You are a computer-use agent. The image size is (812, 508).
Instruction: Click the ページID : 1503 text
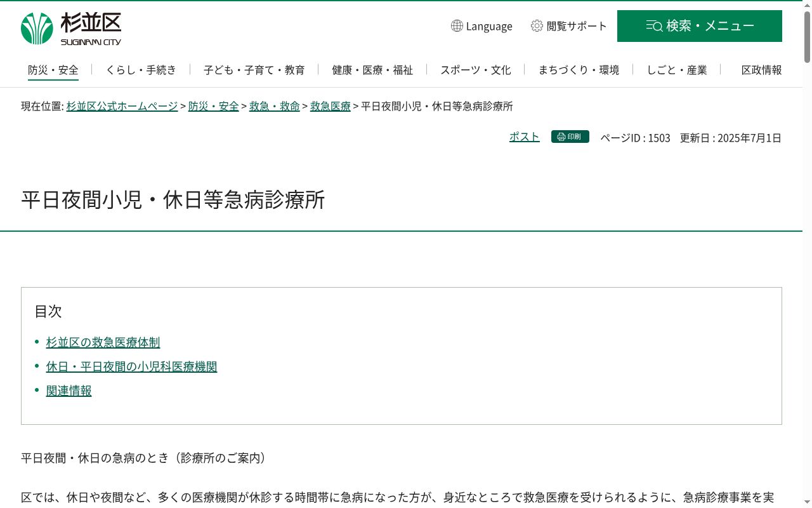pos(635,138)
